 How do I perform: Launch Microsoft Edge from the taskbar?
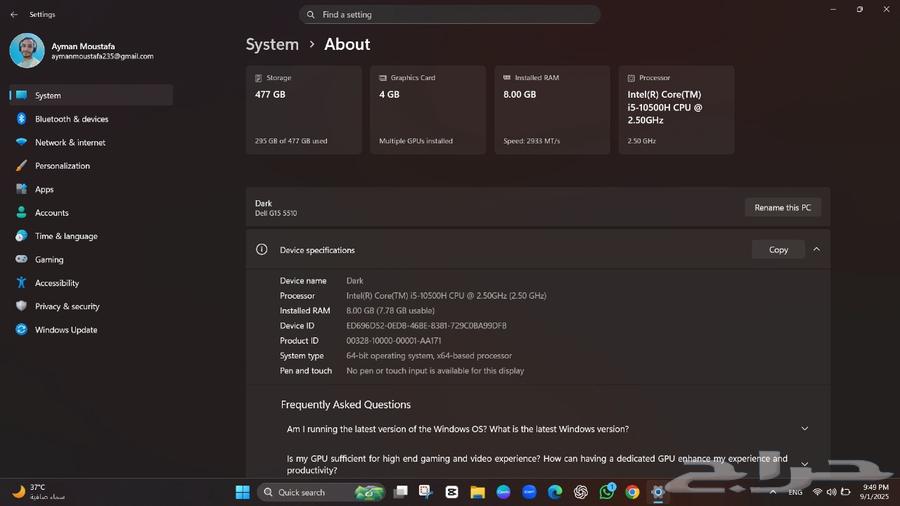click(x=555, y=492)
